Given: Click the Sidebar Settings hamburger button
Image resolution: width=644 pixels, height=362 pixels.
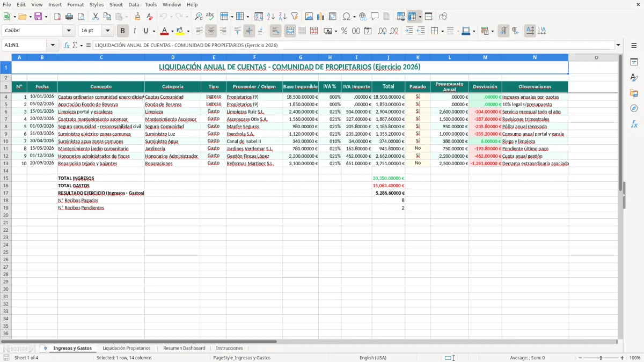Looking at the screenshot, I should pos(634,46).
